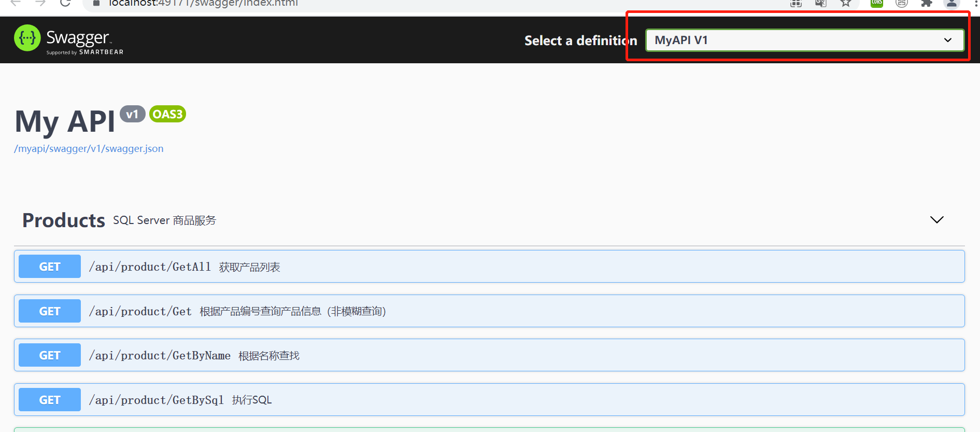Click the 'My API' title text

click(65, 122)
